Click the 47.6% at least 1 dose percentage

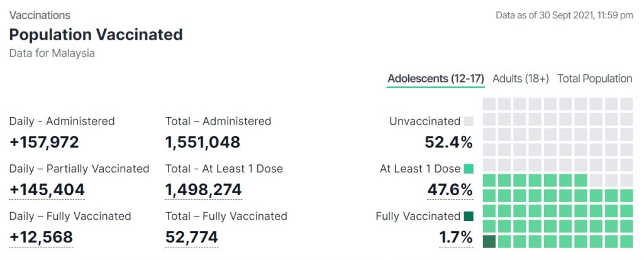point(450,189)
